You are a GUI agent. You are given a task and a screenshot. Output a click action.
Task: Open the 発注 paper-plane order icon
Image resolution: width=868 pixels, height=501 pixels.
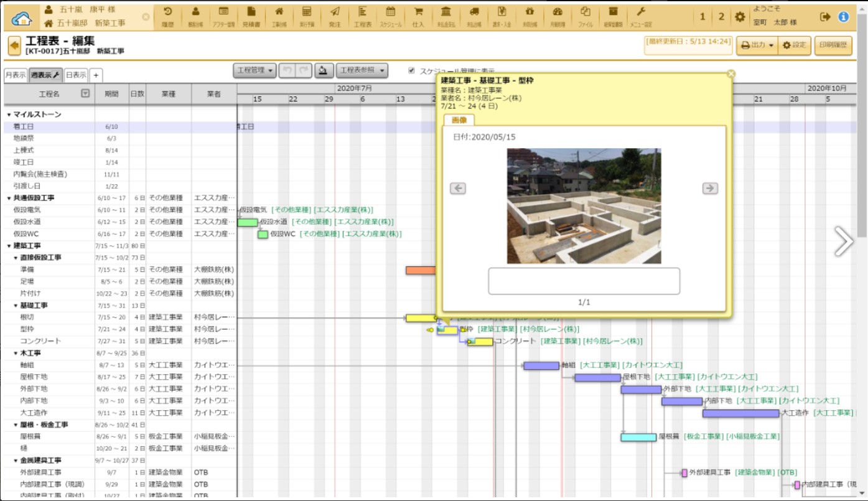pyautogui.click(x=335, y=16)
